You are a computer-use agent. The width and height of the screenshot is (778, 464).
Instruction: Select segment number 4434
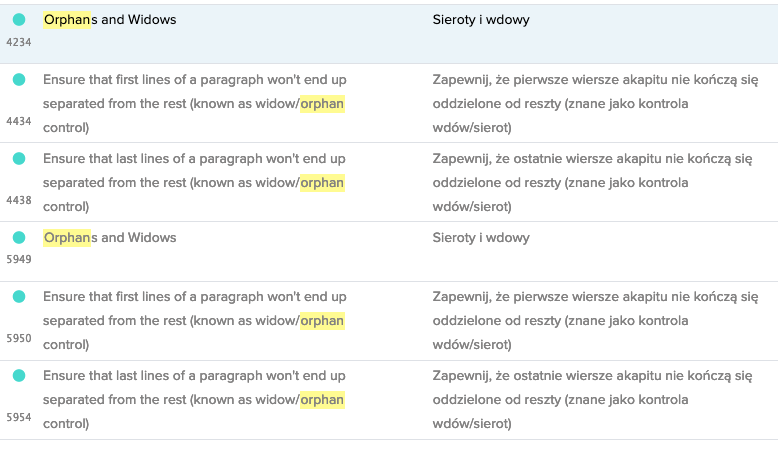pos(19,121)
